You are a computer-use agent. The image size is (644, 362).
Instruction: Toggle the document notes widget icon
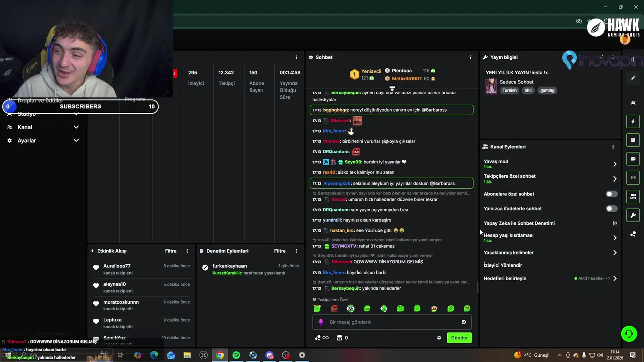[633, 140]
